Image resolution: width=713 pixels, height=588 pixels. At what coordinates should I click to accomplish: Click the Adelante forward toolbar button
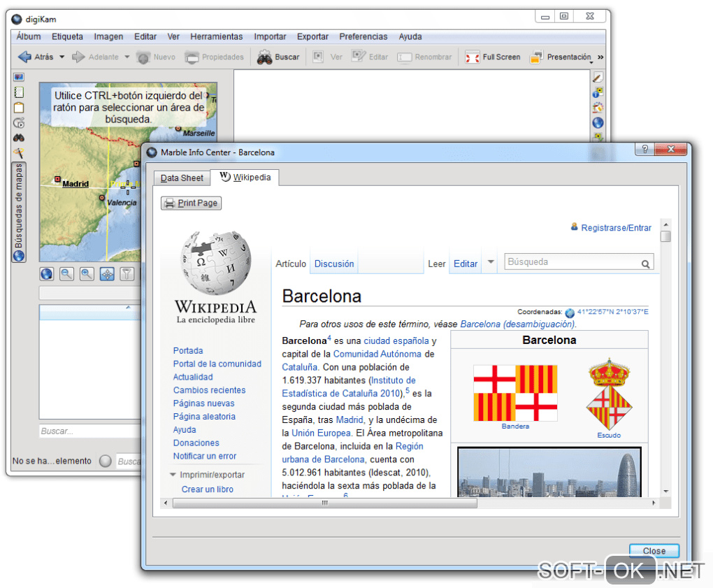(x=96, y=57)
